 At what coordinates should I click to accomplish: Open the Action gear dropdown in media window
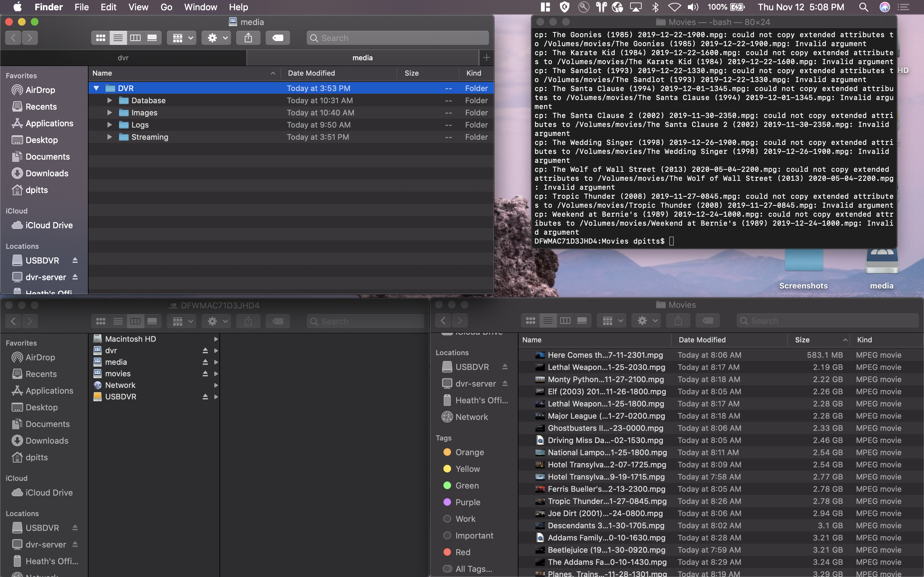click(217, 38)
